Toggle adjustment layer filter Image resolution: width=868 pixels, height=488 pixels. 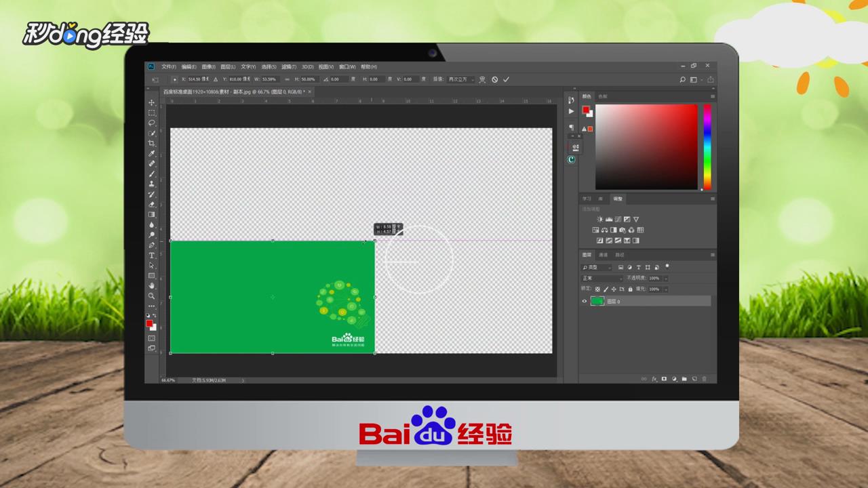pyautogui.click(x=629, y=268)
